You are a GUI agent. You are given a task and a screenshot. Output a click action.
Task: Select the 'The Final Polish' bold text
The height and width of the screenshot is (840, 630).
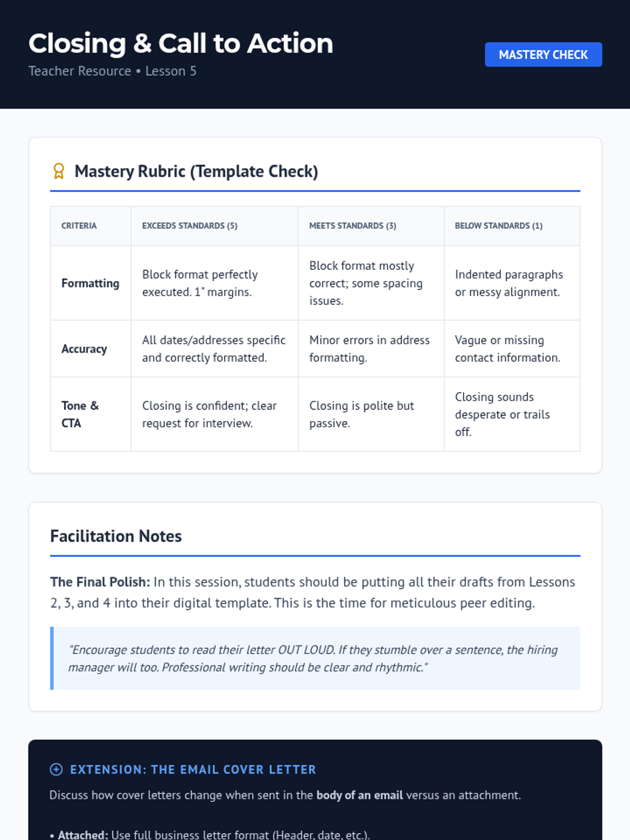click(100, 582)
